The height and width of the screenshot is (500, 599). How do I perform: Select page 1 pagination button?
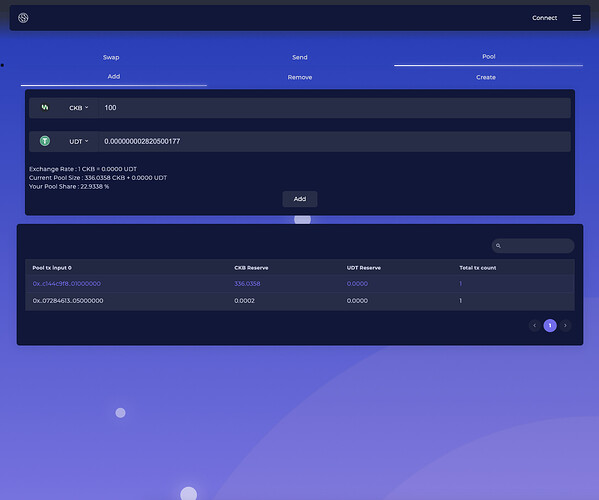coord(550,325)
